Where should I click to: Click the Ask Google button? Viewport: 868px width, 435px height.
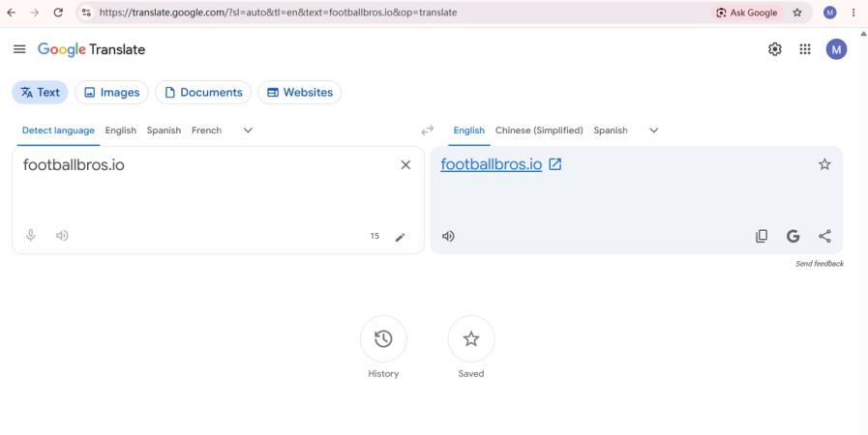[747, 13]
